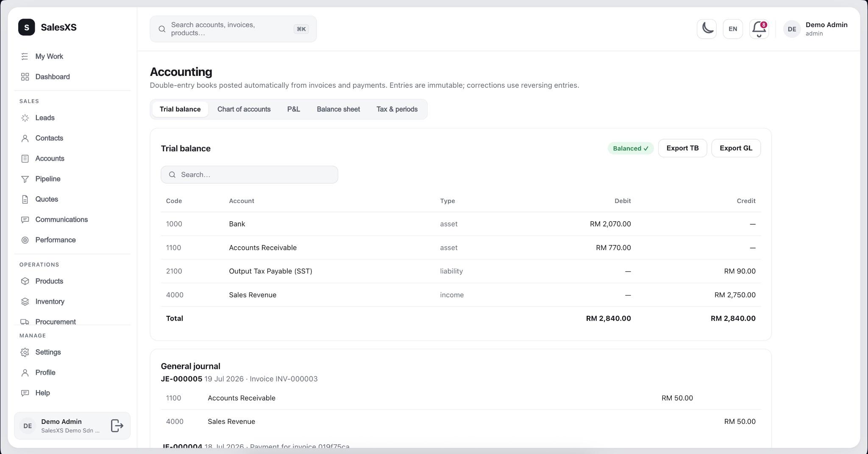Screen dimensions: 868x454
Task: Switch to Tax & periods tab
Action: pyautogui.click(x=397, y=109)
